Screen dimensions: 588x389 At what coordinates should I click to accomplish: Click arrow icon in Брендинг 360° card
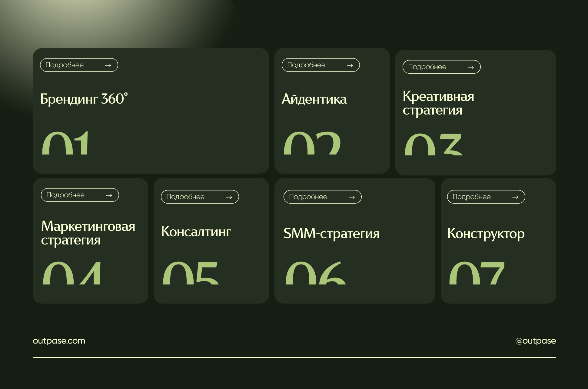108,65
